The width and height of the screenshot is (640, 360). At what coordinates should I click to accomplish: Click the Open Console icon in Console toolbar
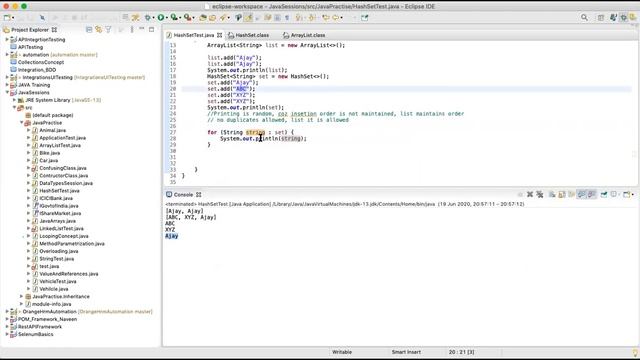pyautogui.click(x=627, y=195)
